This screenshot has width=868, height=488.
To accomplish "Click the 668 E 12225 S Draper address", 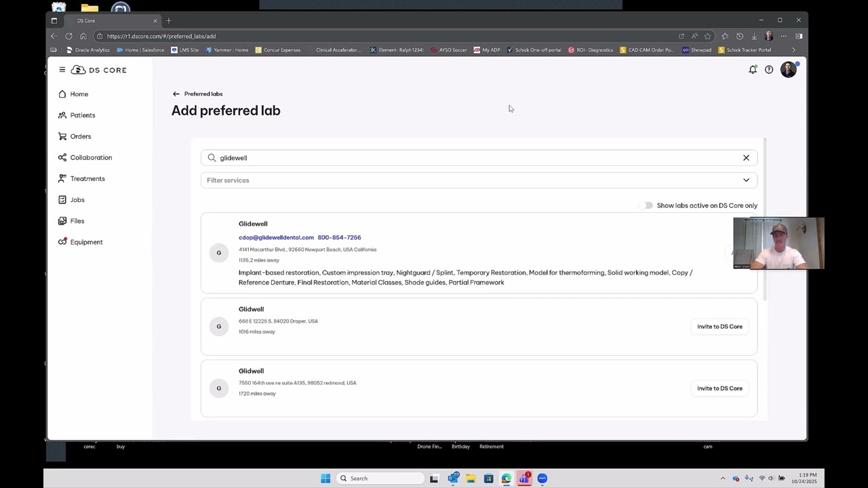I will pyautogui.click(x=278, y=321).
